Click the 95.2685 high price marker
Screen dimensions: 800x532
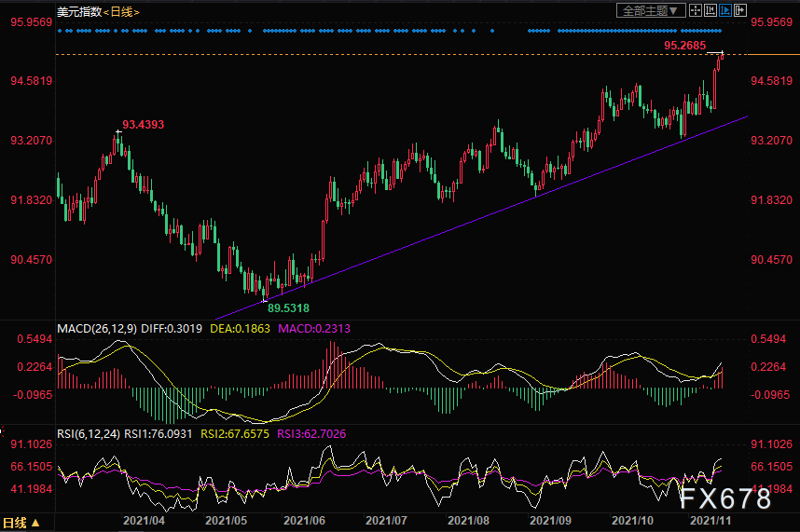click(684, 45)
